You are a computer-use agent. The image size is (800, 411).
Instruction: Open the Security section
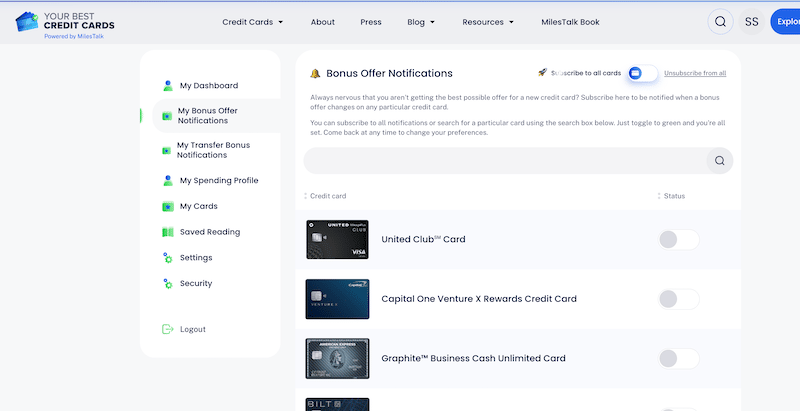pyautogui.click(x=196, y=284)
